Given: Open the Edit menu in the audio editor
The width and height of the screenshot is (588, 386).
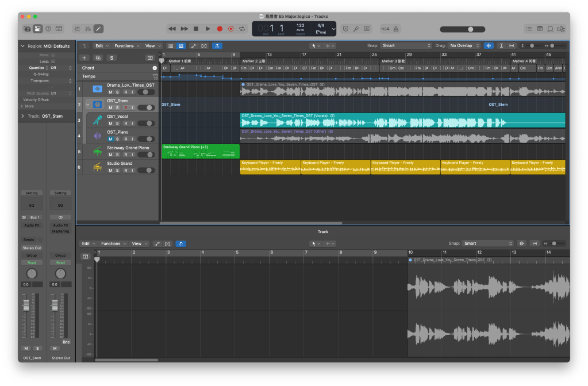Looking at the screenshot, I should pos(87,244).
